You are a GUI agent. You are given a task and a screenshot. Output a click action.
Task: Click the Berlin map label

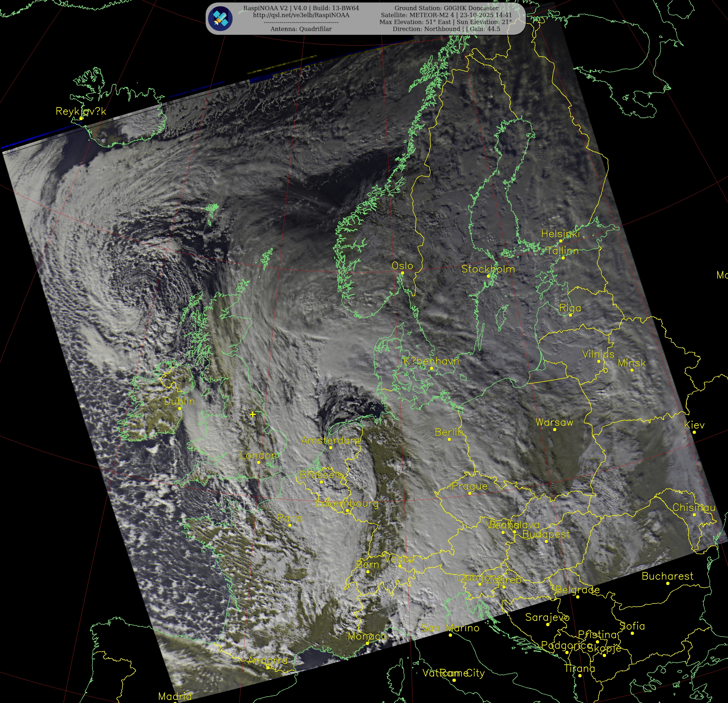449,432
